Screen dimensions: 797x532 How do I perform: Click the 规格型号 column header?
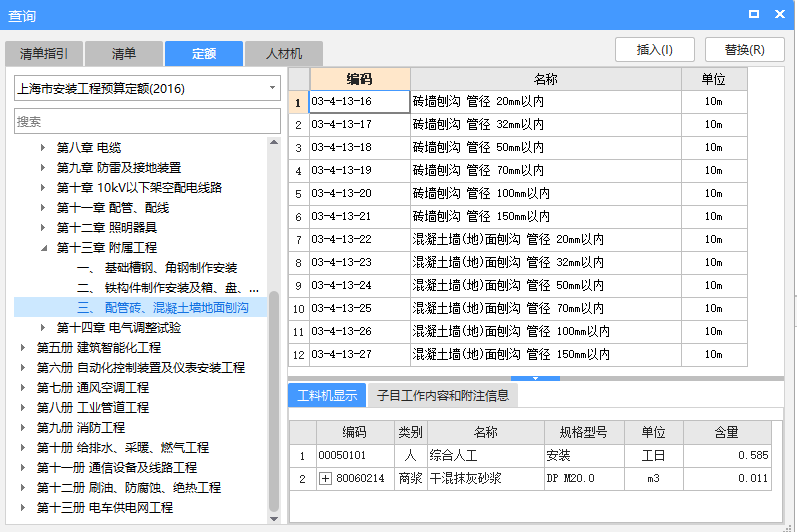pyautogui.click(x=585, y=432)
